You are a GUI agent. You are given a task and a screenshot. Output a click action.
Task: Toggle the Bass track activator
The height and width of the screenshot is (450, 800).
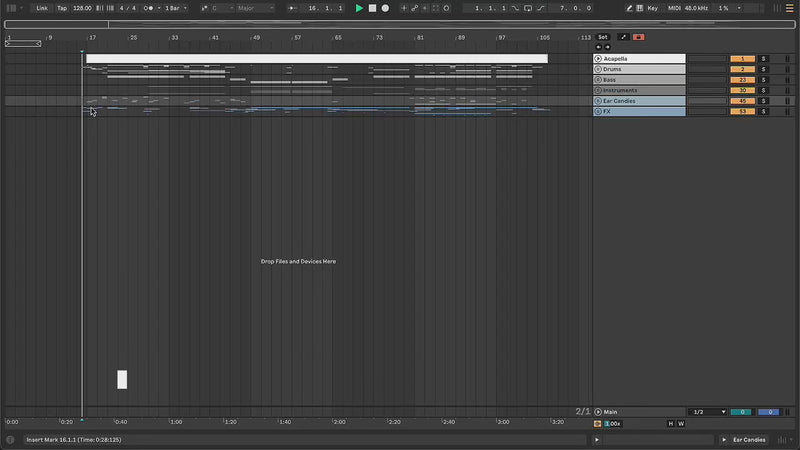[742, 80]
